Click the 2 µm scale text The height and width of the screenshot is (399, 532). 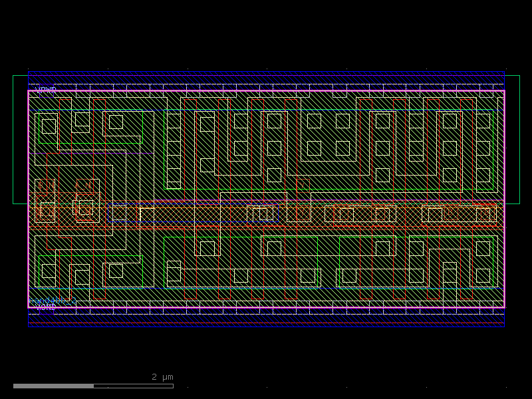(x=160, y=376)
